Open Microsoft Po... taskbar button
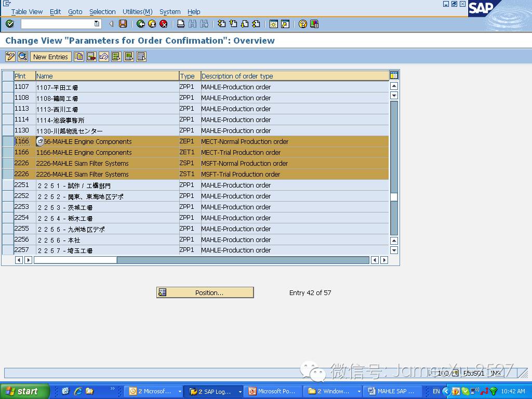532x399 pixels. point(273,392)
